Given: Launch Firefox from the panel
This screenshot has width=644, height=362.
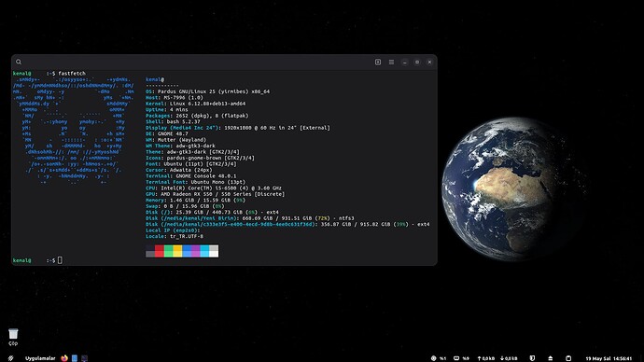Looking at the screenshot, I should [x=64, y=358].
